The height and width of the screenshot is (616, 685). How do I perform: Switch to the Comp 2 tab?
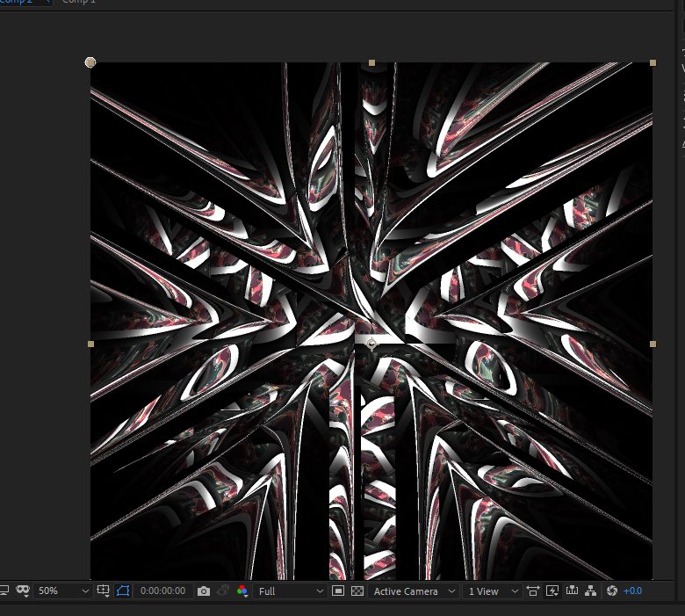tap(17, 2)
